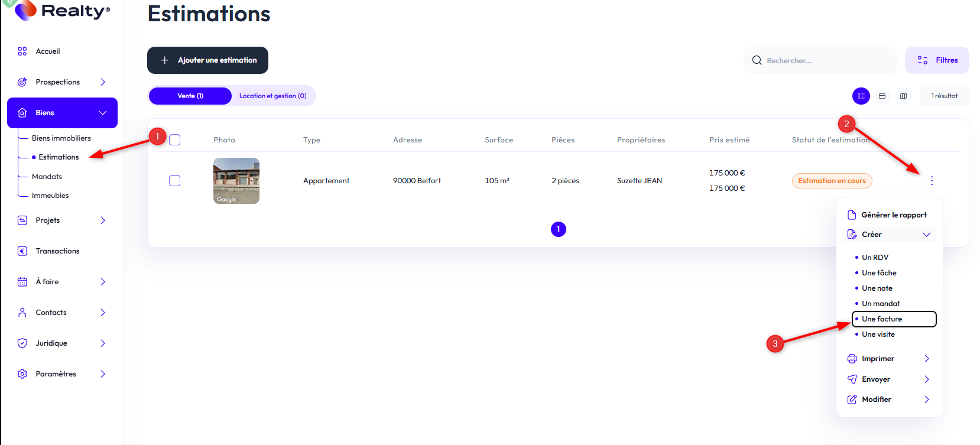Check the Appartement row checkbox

(175, 181)
